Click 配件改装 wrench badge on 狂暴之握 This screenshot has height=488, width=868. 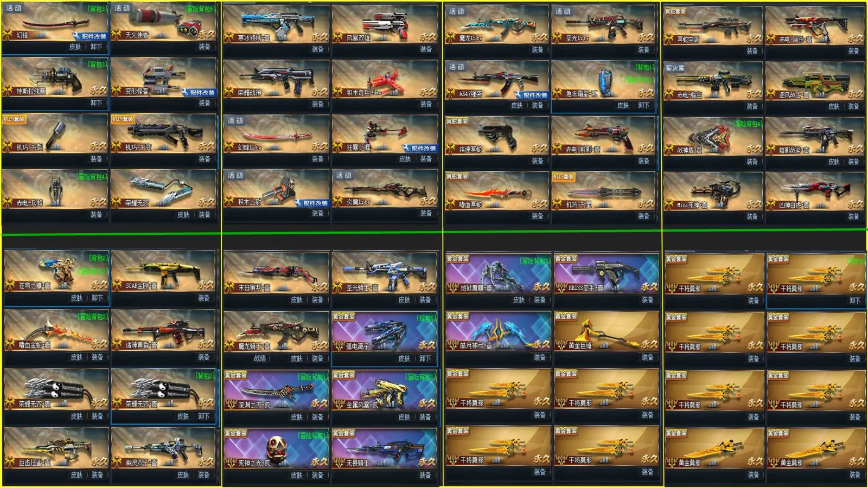[x=419, y=148]
